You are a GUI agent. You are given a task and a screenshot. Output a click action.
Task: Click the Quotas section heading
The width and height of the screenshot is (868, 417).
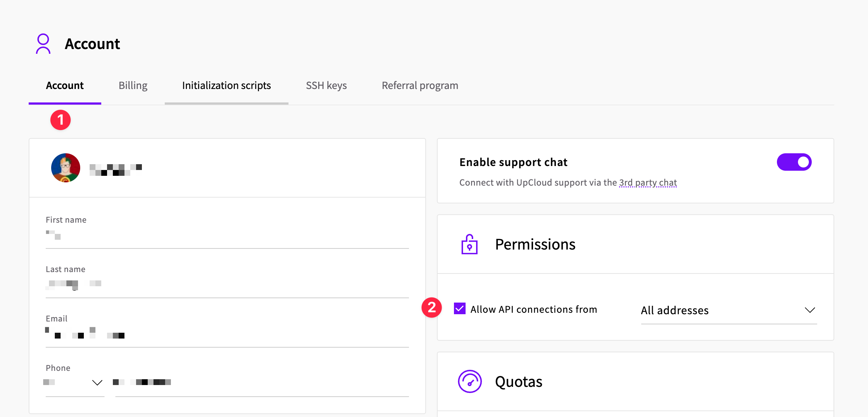[519, 382]
